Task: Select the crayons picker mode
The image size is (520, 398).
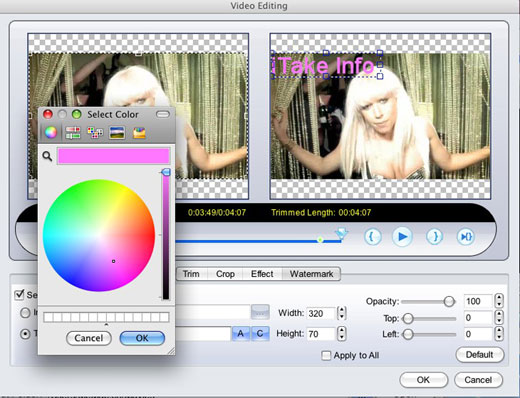Action: 139,132
